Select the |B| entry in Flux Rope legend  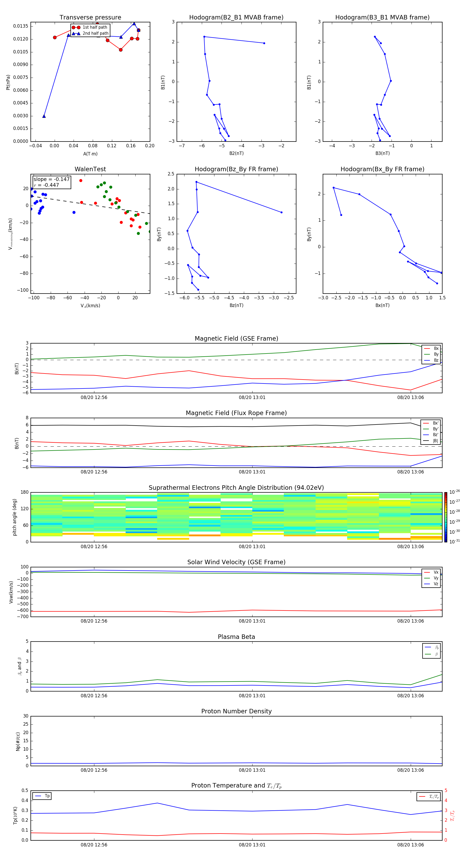coord(431,441)
